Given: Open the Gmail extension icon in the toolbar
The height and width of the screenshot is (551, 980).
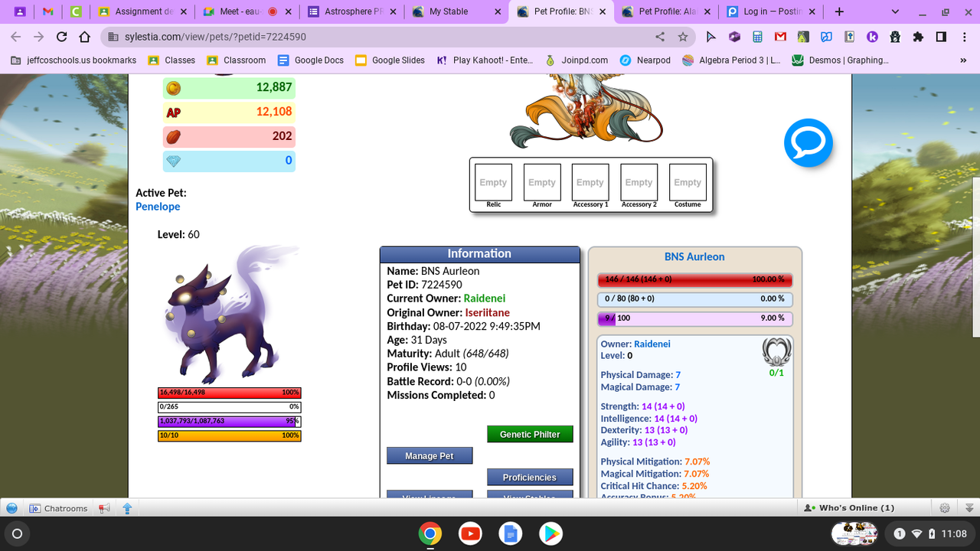Looking at the screenshot, I should tap(780, 36).
